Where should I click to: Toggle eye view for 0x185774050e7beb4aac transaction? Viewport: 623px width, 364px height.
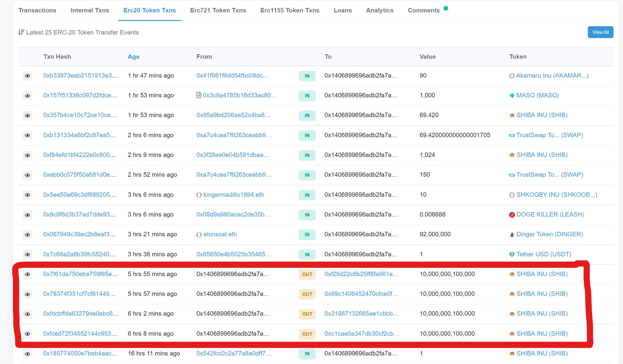(x=27, y=354)
